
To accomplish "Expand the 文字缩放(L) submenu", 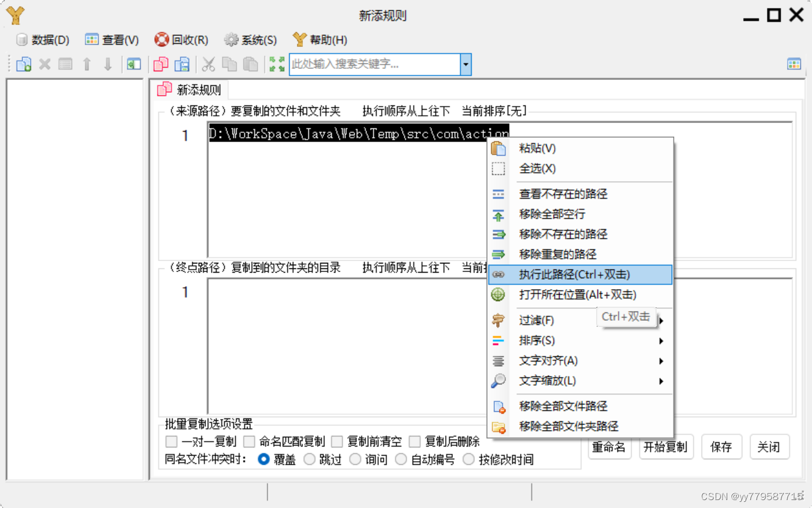I will click(x=580, y=381).
